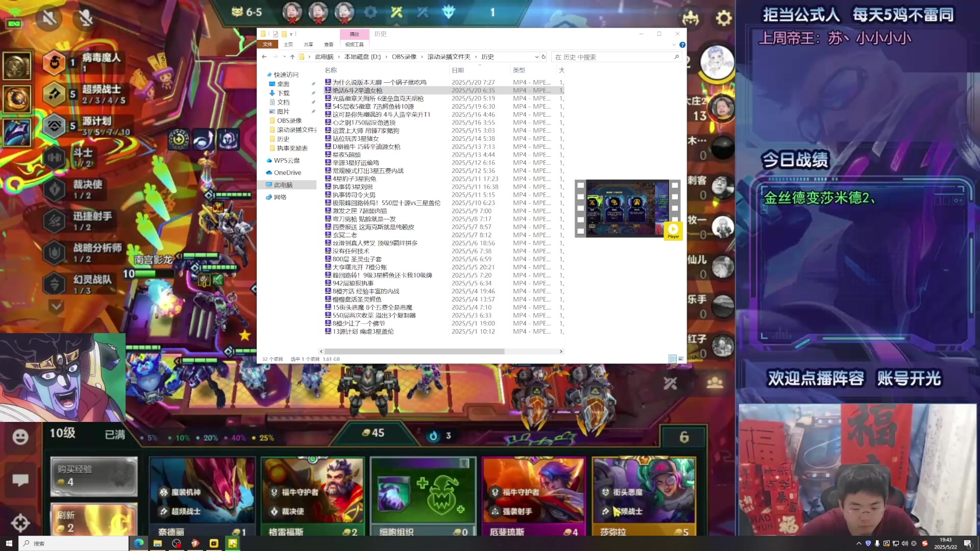Click the 超频战士 trait icon

click(54, 94)
